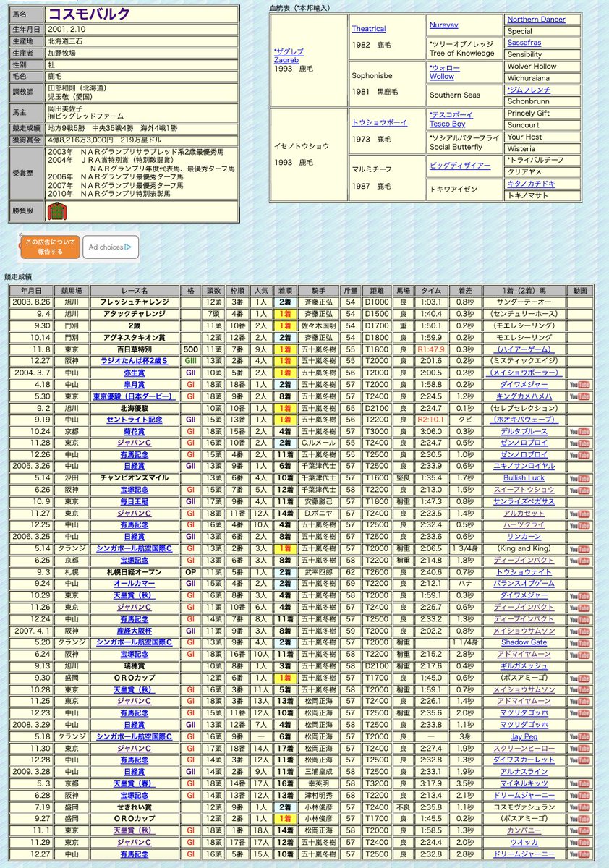
Task: Open the 弥生賞 race link
Action: coord(135,373)
